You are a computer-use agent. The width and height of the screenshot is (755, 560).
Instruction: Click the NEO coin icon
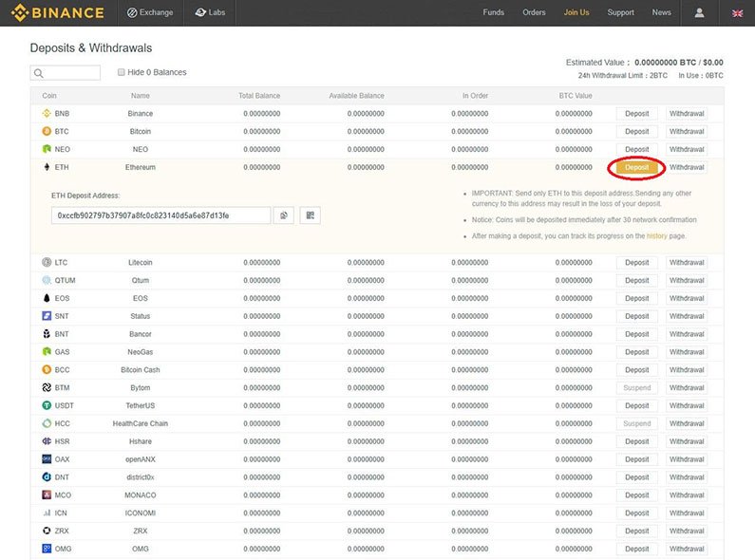tap(47, 149)
